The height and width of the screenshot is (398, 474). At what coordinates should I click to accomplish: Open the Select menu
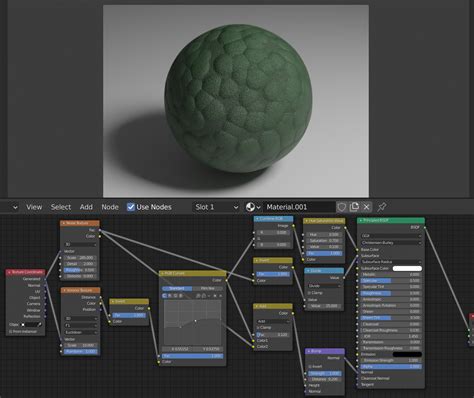coord(61,207)
